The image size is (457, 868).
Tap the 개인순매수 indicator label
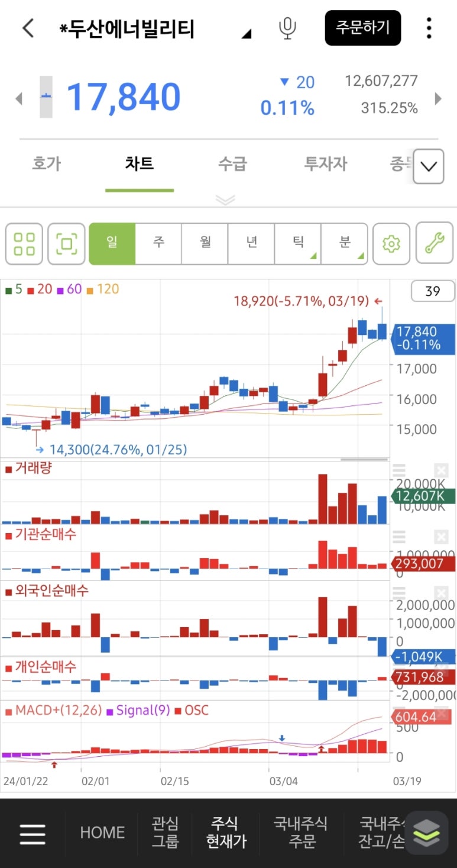[x=41, y=667]
